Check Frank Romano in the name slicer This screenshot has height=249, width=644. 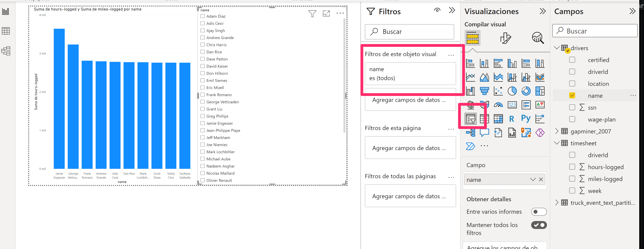click(203, 95)
